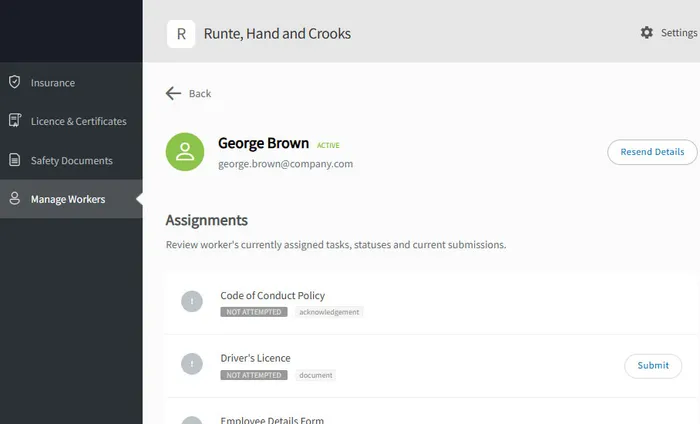Click the Licence & Certificates icon
The height and width of the screenshot is (424, 700).
(14, 121)
